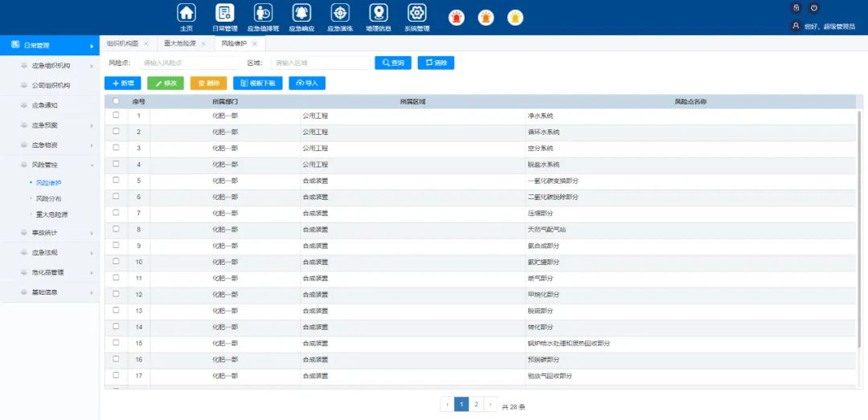Go to page 2 in pagination
Image resolution: width=868 pixels, height=420 pixels.
point(476,405)
